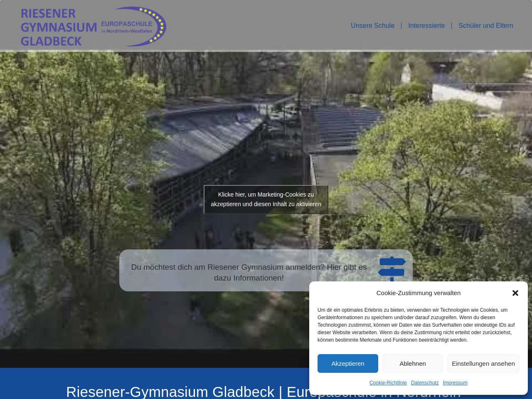The height and width of the screenshot is (399, 532).
Task: Click the Cookie-Zustimmung verwalten dialog title
Action: click(418, 293)
